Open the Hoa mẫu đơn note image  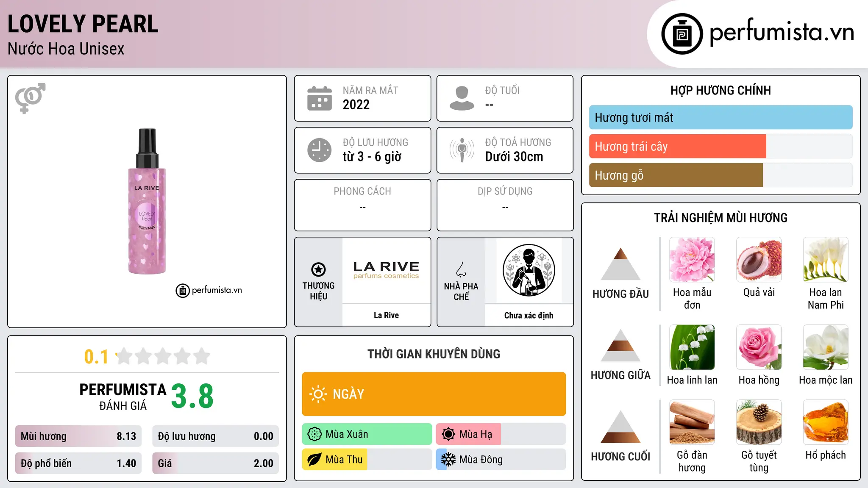tap(692, 260)
